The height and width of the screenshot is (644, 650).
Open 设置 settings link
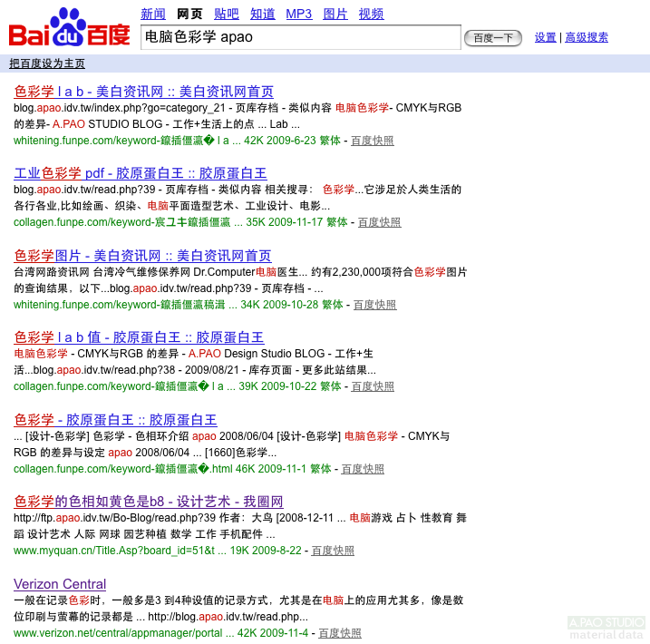545,38
